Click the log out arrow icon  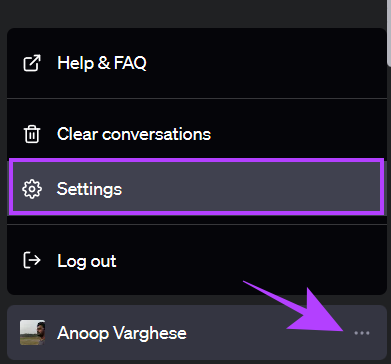pyautogui.click(x=32, y=260)
